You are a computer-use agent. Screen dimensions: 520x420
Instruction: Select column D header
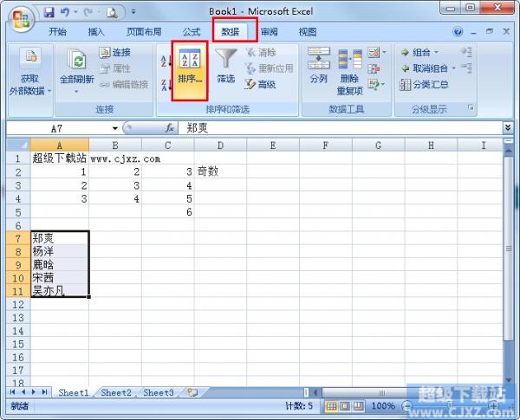220,145
